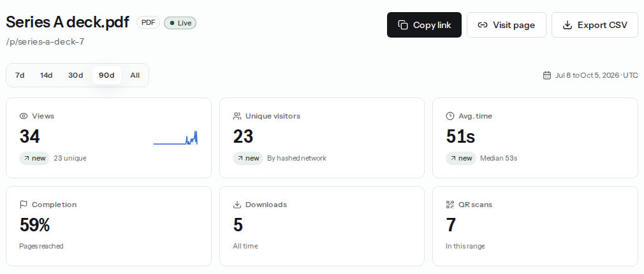The width and height of the screenshot is (644, 274).
Task: Click the copy icon in Copy link
Action: click(x=403, y=25)
